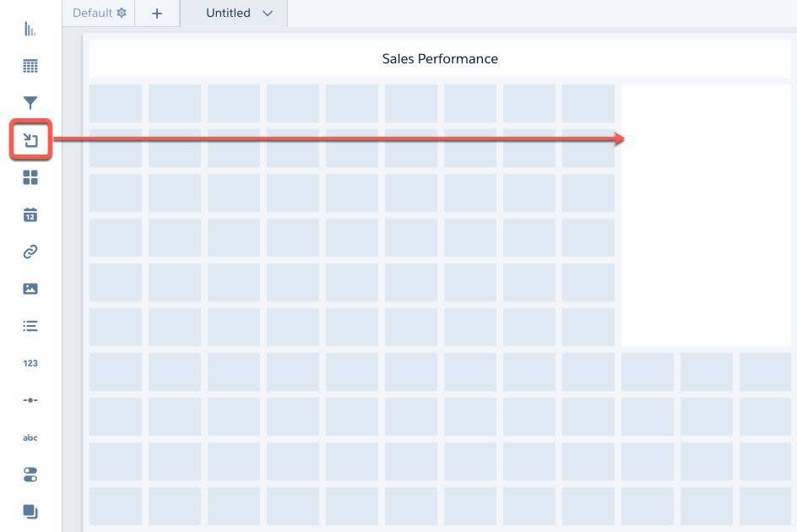Click the bottom stacked pages icon

click(x=30, y=512)
